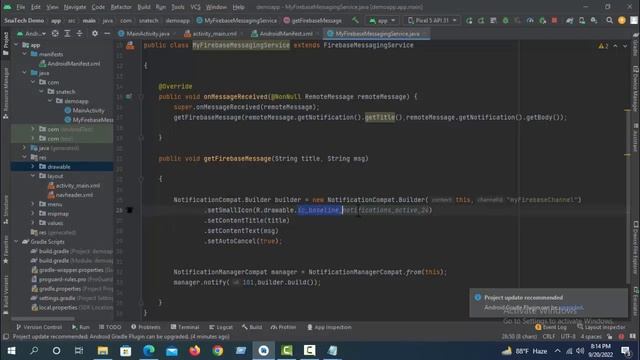Click the Profile app gauge icon
Image resolution: width=640 pixels, height=360 pixels.
tap(530, 20)
